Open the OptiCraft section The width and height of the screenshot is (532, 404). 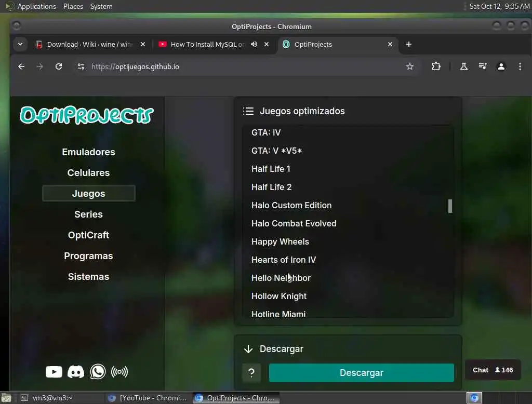point(88,235)
